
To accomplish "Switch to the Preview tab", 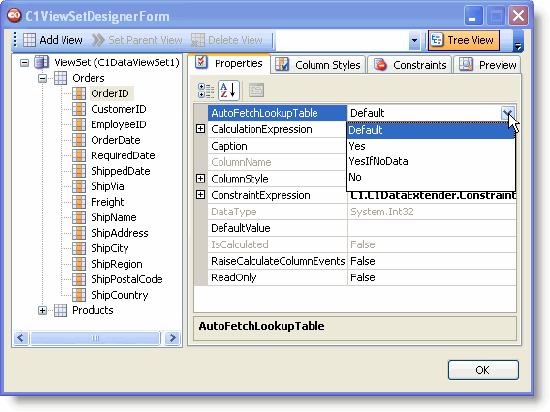I will pos(488,65).
